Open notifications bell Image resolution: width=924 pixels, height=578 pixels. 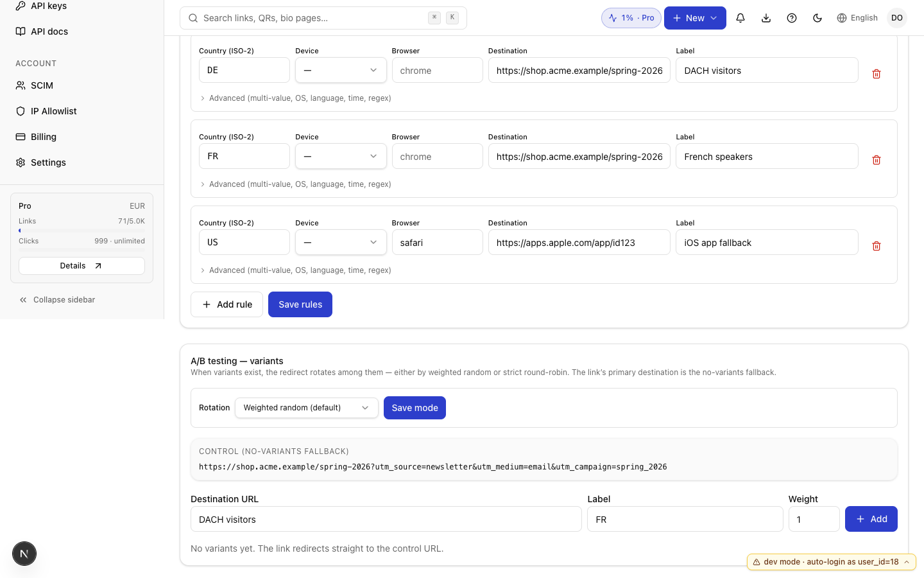click(x=740, y=18)
